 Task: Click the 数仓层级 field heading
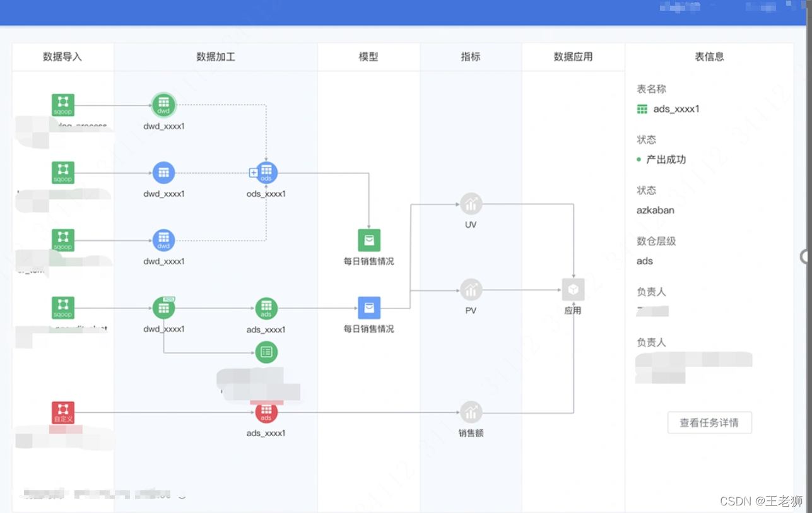coord(657,241)
